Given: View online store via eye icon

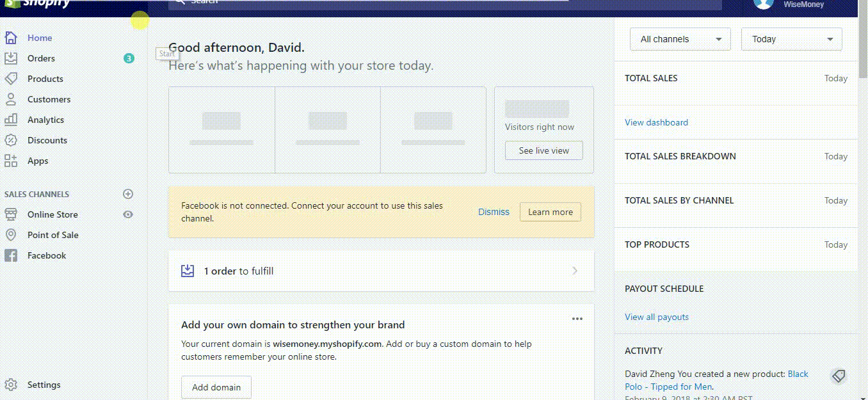Looking at the screenshot, I should (128, 214).
